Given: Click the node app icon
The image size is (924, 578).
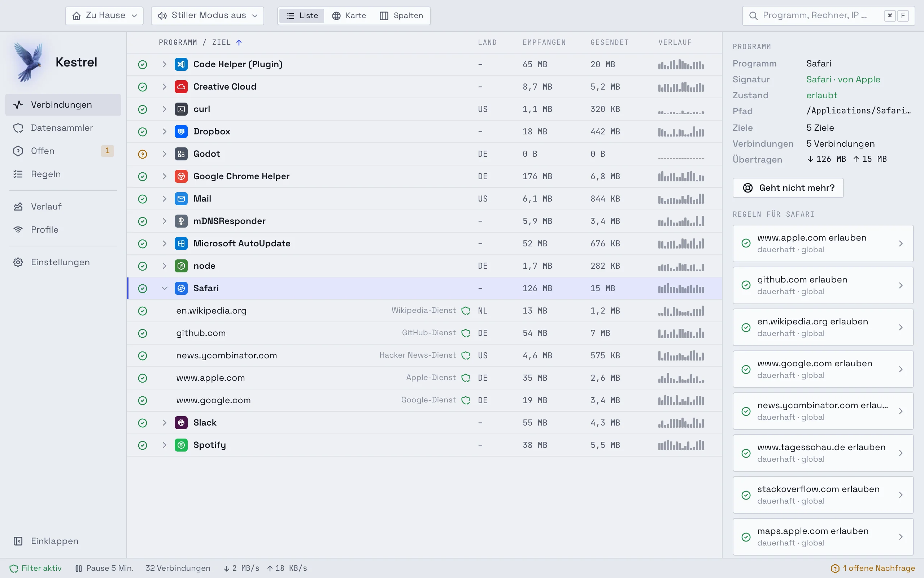Looking at the screenshot, I should 181,266.
